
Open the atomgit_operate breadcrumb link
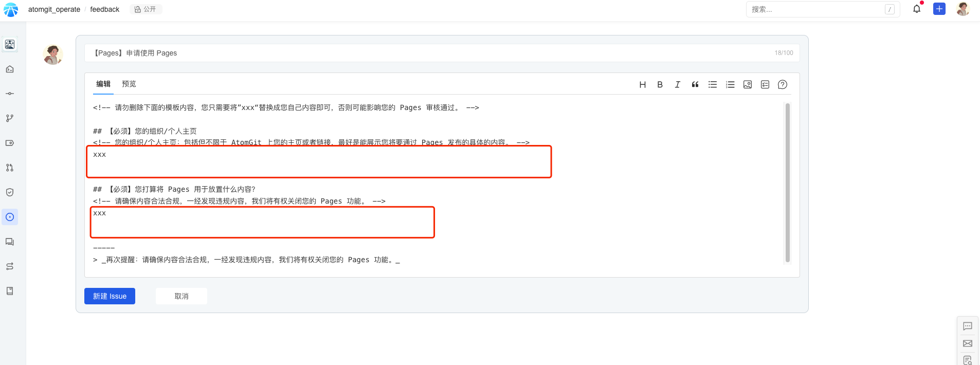54,9
